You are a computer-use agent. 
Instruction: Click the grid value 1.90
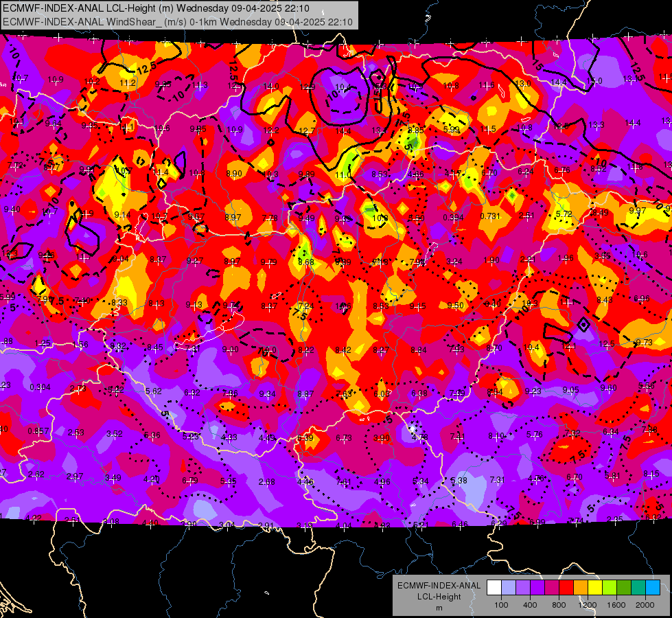point(491,260)
